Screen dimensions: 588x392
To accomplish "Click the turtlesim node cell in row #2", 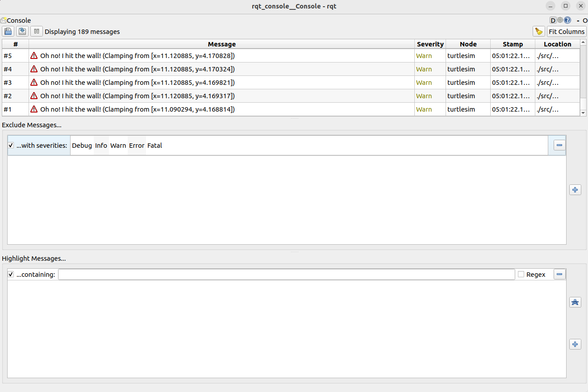I will coord(468,96).
